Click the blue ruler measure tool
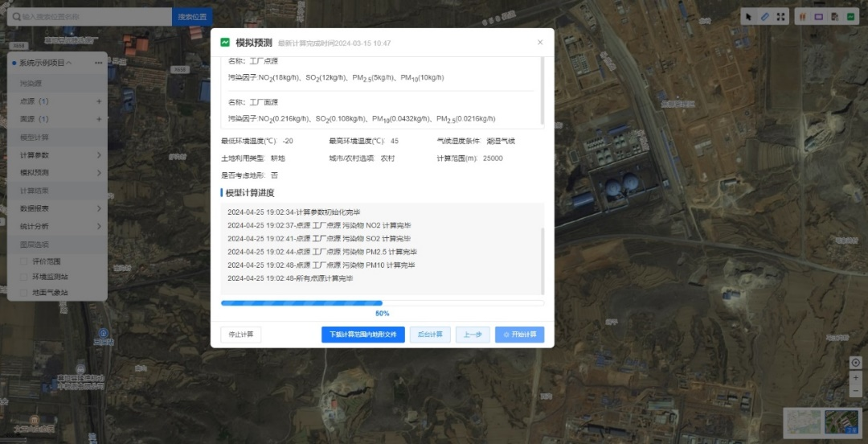The image size is (868, 444). pyautogui.click(x=764, y=16)
